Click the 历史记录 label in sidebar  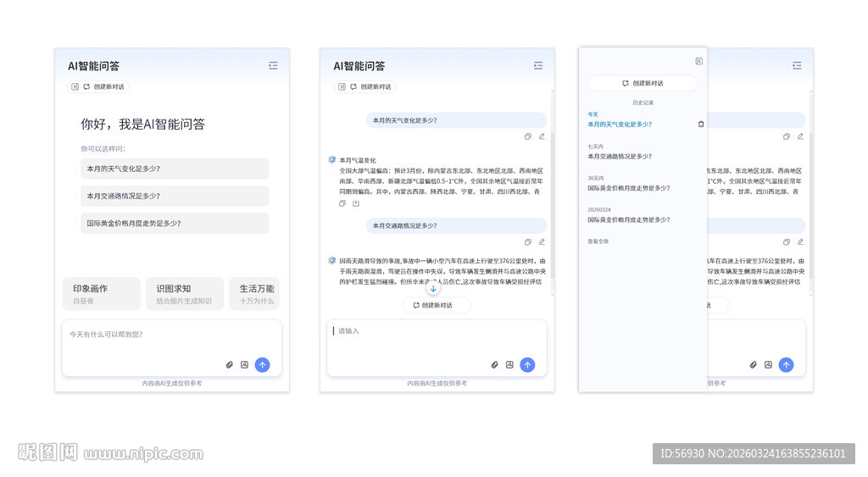(x=643, y=103)
